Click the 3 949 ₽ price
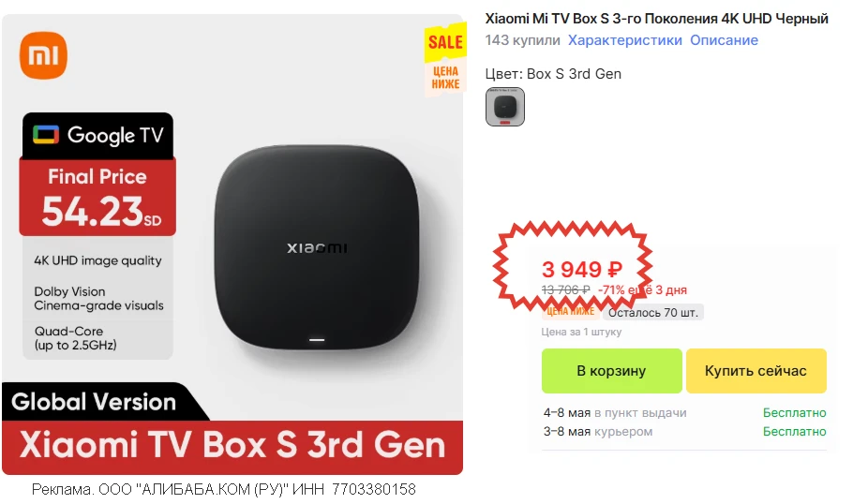868x504 pixels. [x=582, y=270]
